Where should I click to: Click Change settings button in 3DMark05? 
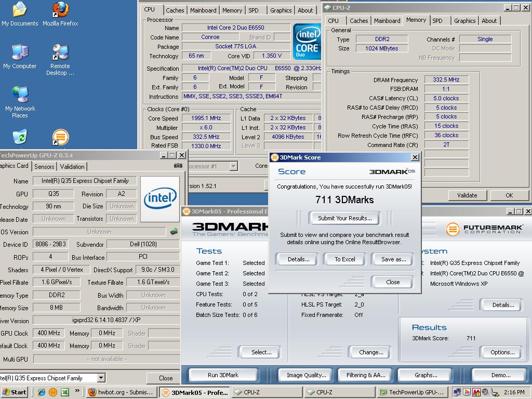coord(371,352)
